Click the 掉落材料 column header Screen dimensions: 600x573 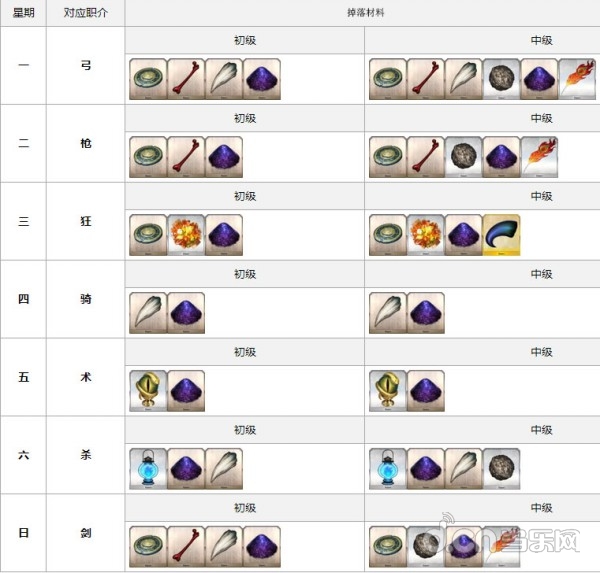pos(362,14)
